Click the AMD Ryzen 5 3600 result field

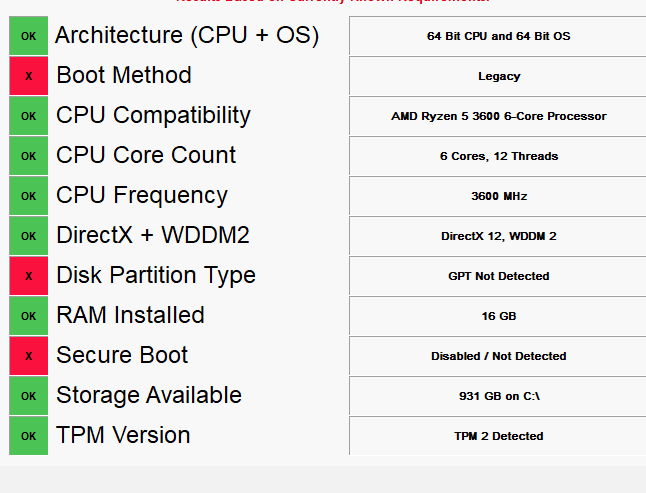click(498, 116)
